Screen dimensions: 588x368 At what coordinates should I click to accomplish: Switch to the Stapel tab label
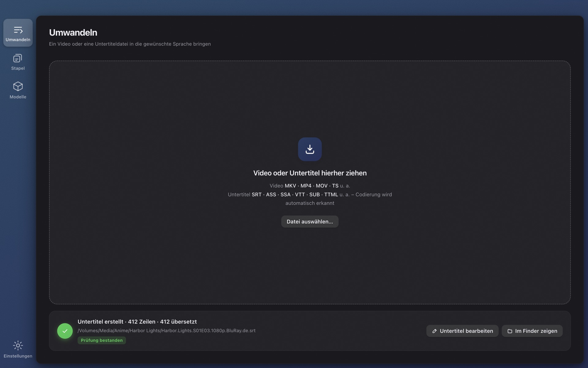pyautogui.click(x=18, y=68)
